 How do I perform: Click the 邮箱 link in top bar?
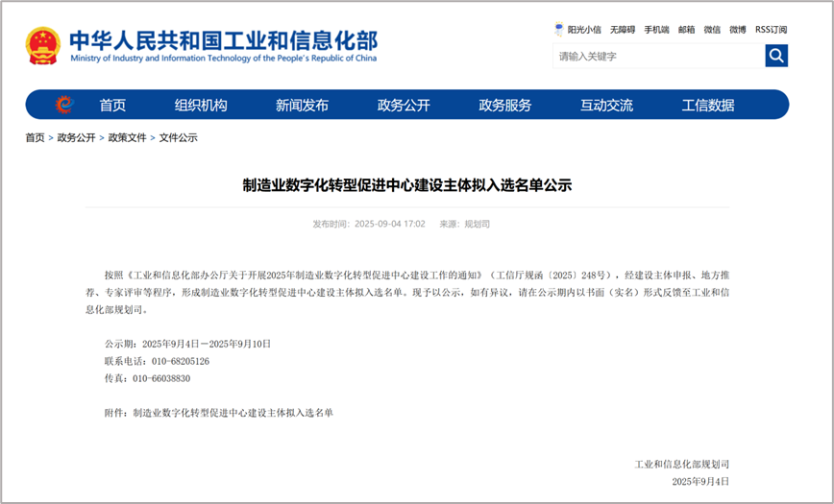(x=686, y=30)
